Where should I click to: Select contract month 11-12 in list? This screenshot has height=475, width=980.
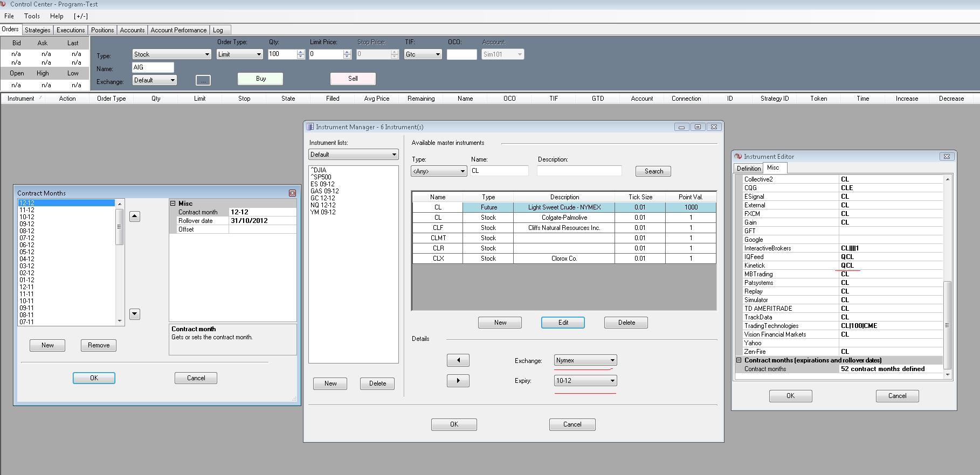point(27,210)
